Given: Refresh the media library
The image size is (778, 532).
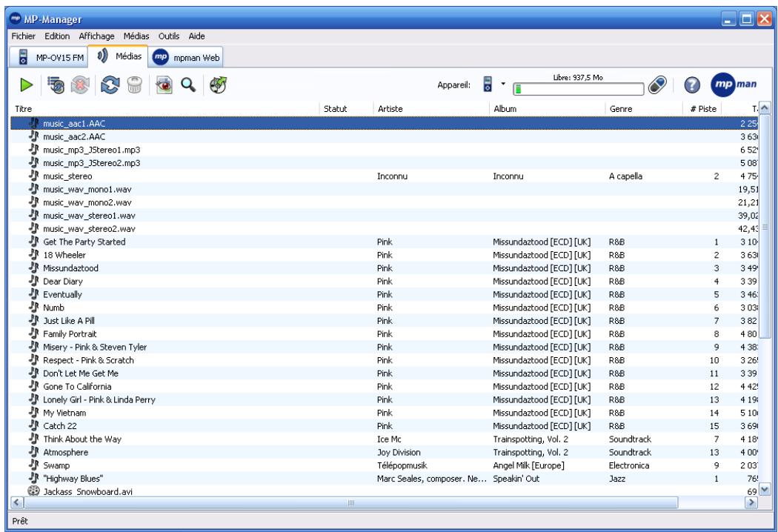Looking at the screenshot, I should tap(110, 87).
